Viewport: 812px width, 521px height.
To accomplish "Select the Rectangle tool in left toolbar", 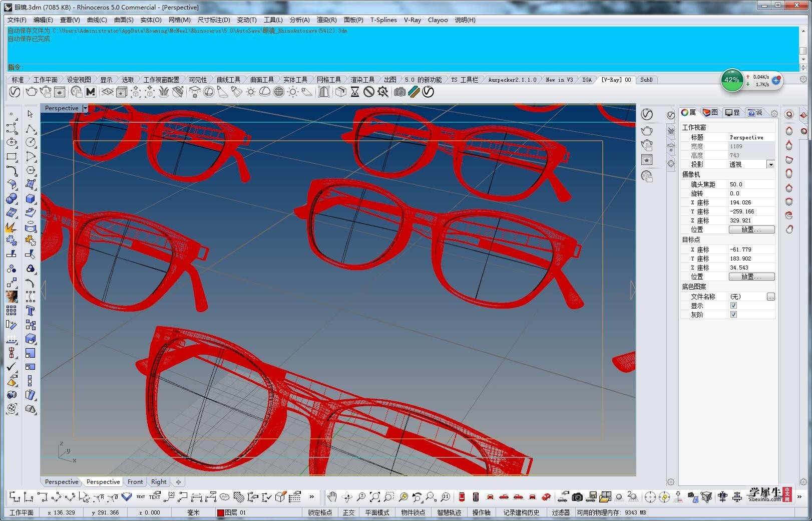I will pyautogui.click(x=12, y=156).
